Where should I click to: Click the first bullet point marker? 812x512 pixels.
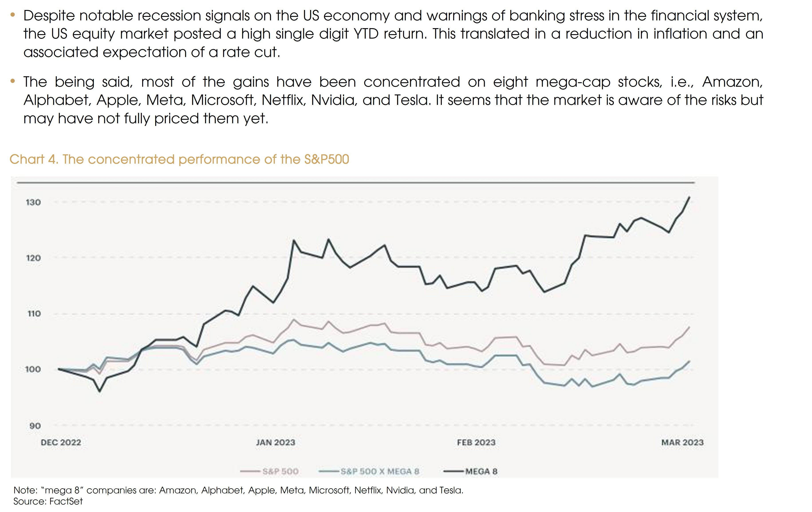[13, 15]
